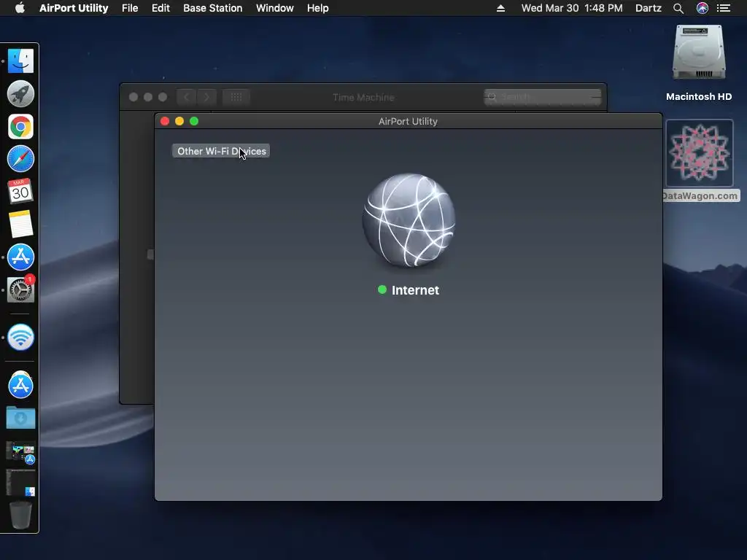Minimize the AirPort Utility window
This screenshot has width=747, height=560.
pyautogui.click(x=179, y=122)
